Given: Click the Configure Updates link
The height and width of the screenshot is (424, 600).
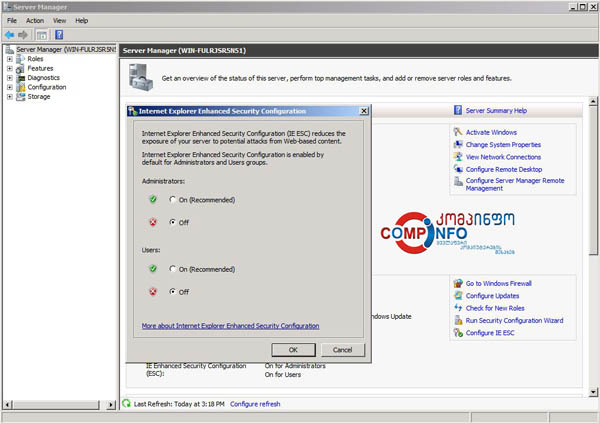Looking at the screenshot, I should pos(492,296).
